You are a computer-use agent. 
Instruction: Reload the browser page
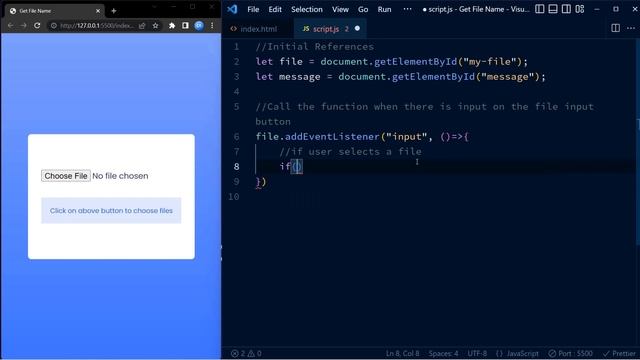point(37,26)
